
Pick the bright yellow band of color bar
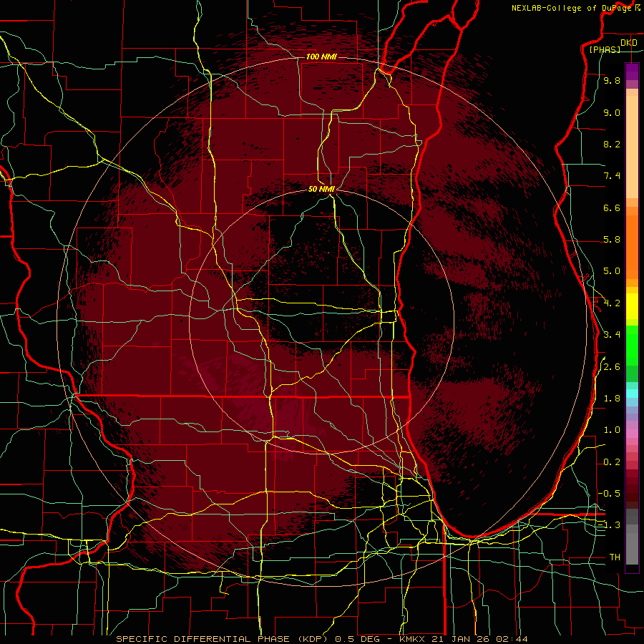632,306
